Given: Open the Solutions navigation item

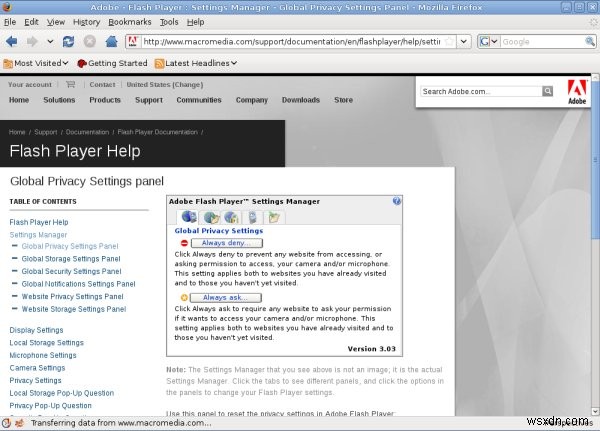Looking at the screenshot, I should coord(59,100).
